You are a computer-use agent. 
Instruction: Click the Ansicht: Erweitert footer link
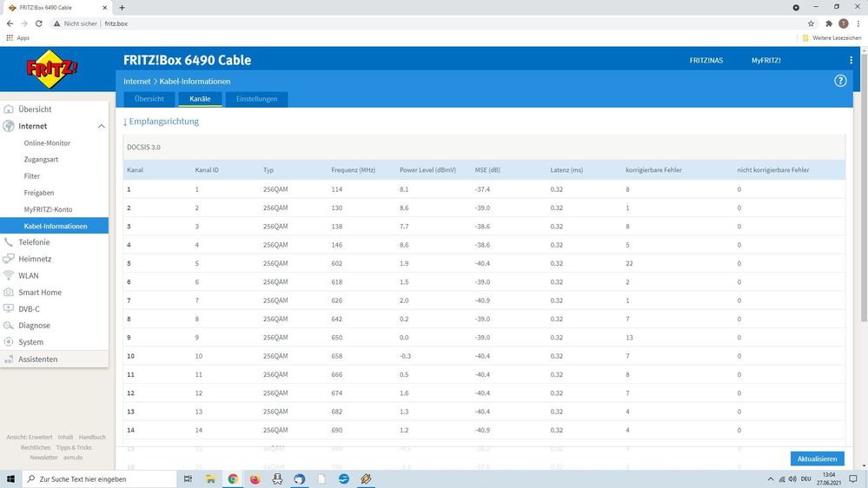(x=30, y=437)
